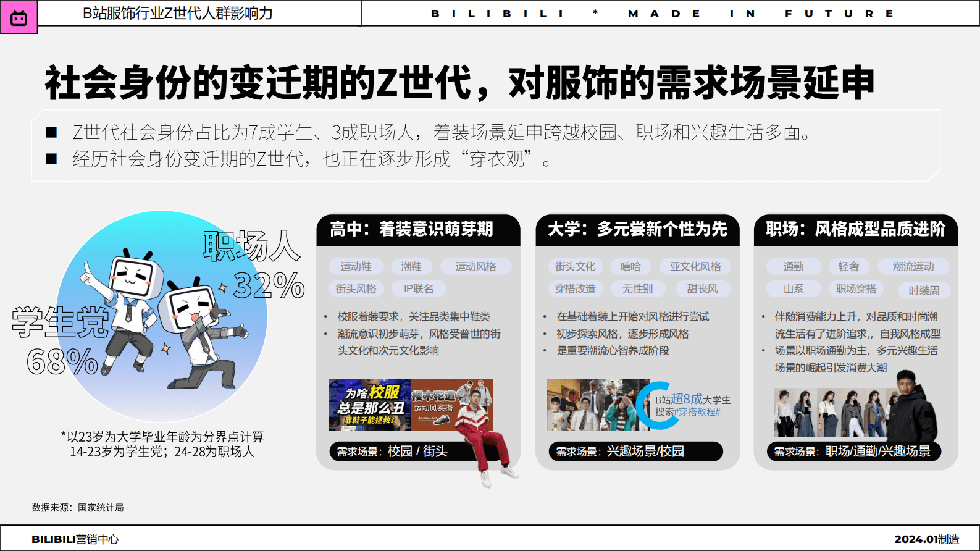Click the footnote '14-23岁为学生党；24-28为职场人'
980x551 pixels.
[x=162, y=452]
